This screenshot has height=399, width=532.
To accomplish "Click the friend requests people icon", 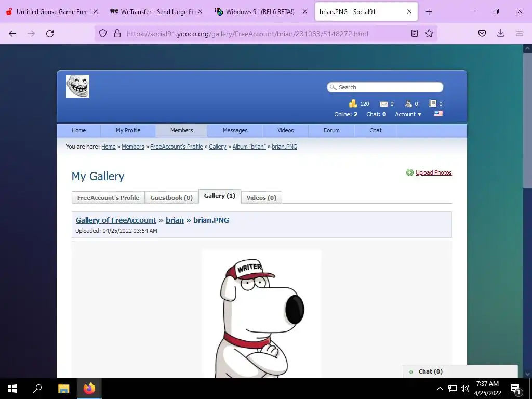I will [408, 103].
